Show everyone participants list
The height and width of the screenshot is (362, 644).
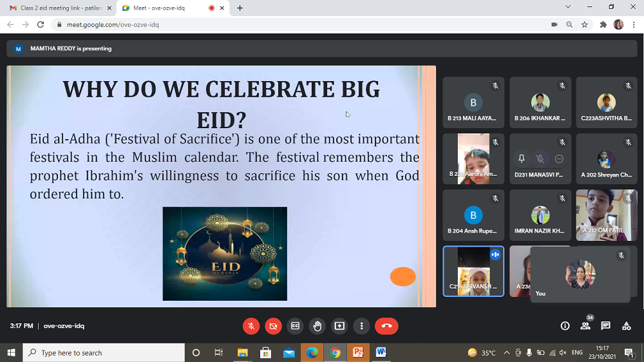tap(585, 326)
